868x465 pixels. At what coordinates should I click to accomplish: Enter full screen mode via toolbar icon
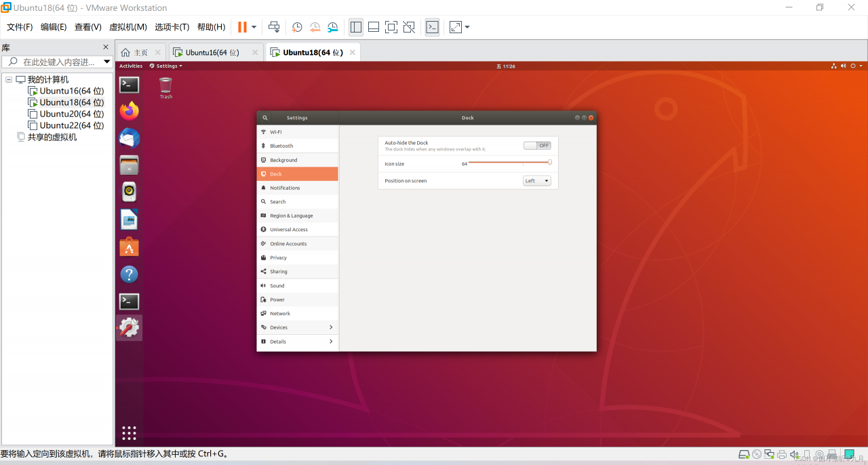(x=391, y=27)
